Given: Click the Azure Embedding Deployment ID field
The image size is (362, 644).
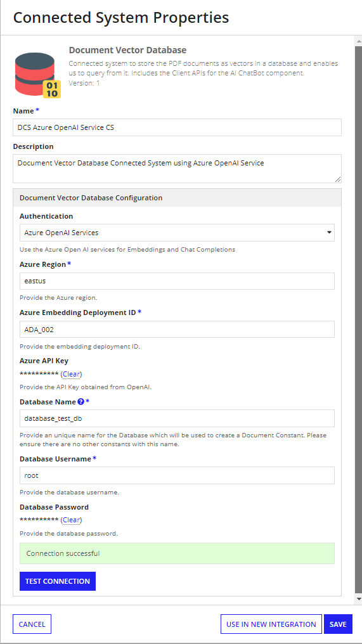Looking at the screenshot, I should (177, 330).
